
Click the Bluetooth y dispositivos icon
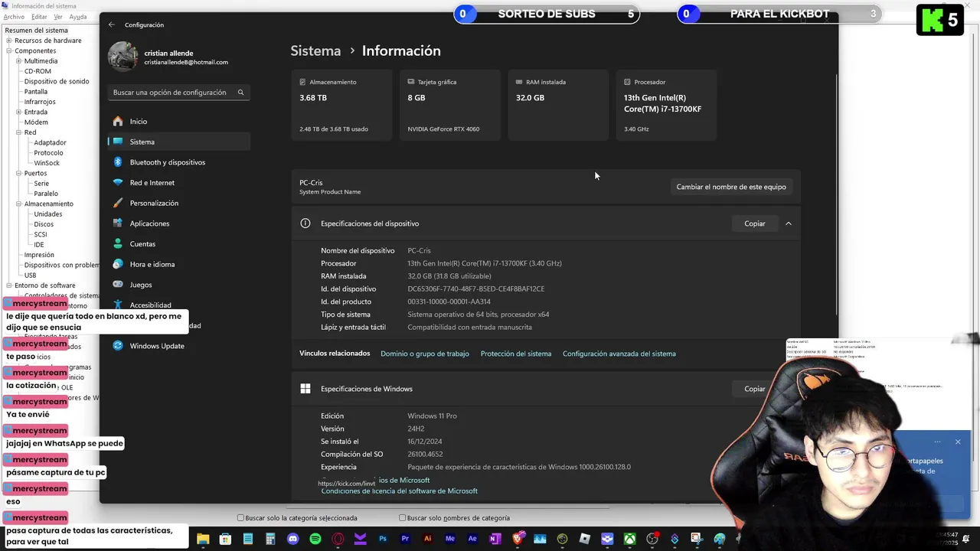(x=117, y=162)
